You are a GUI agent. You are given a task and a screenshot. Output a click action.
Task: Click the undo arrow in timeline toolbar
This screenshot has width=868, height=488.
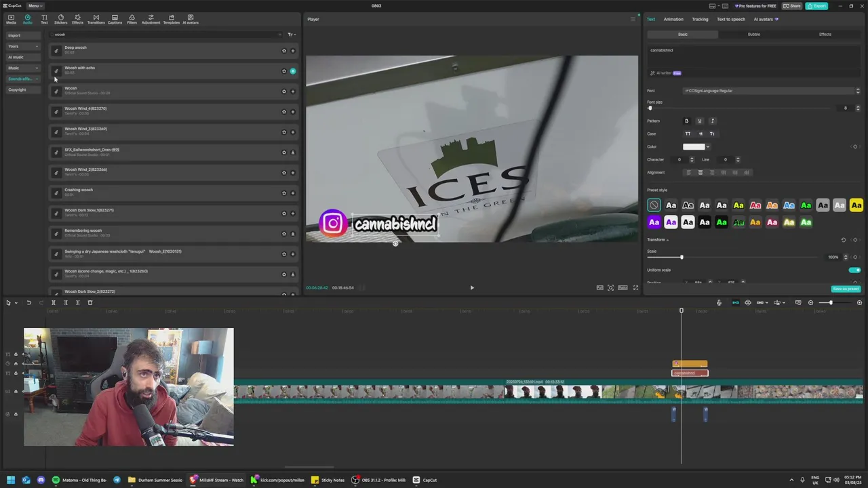click(x=28, y=303)
